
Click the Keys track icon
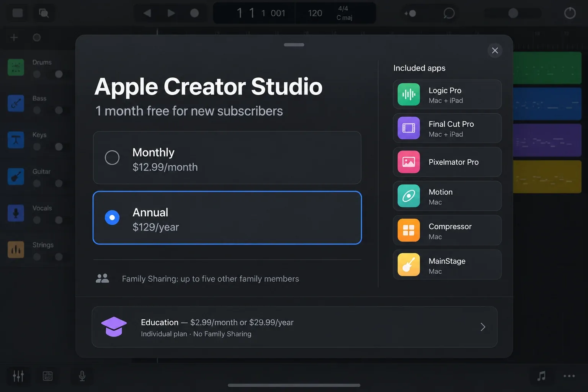point(16,140)
